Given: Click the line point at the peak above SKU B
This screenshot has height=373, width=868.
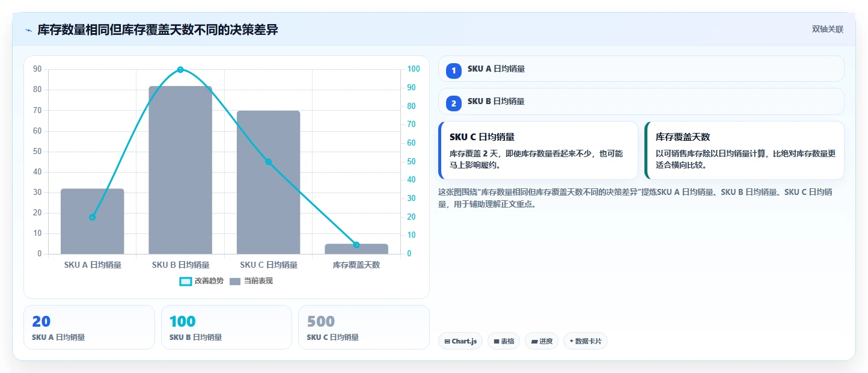Looking at the screenshot, I should 180,70.
